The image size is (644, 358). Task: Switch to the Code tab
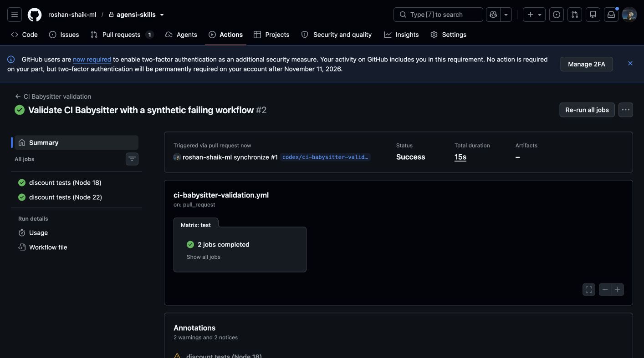(x=24, y=35)
